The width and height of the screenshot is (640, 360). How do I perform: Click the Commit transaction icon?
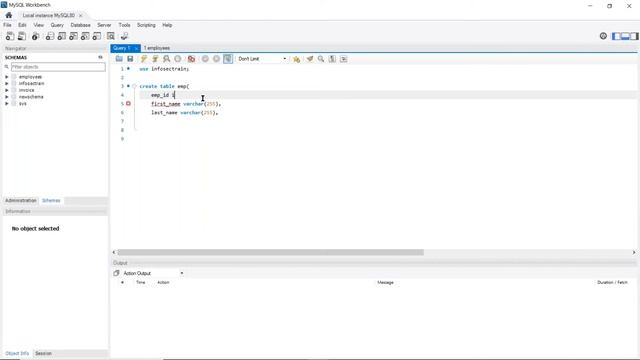205,59
